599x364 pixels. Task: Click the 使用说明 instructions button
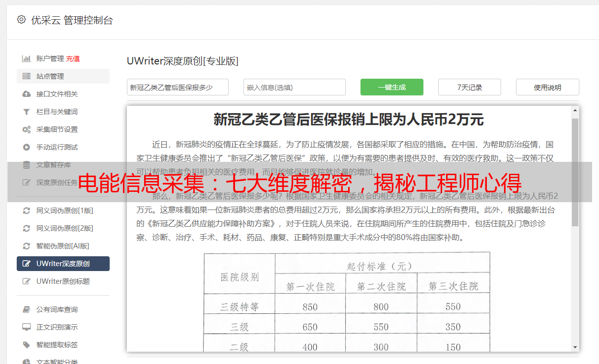(x=547, y=87)
